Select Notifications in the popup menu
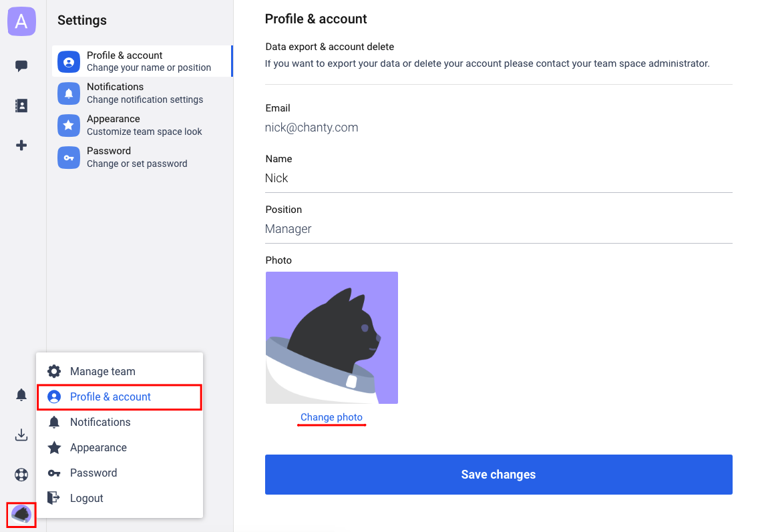 100,423
